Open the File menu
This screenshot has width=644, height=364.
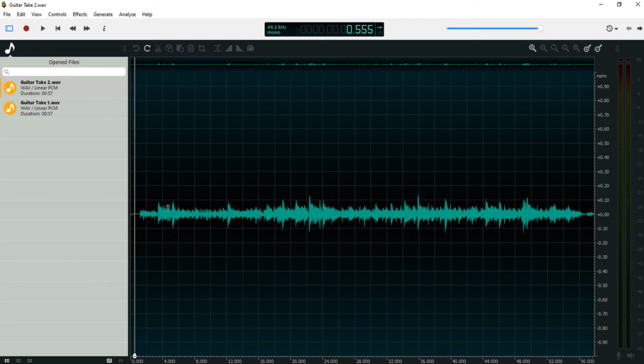pos(7,14)
